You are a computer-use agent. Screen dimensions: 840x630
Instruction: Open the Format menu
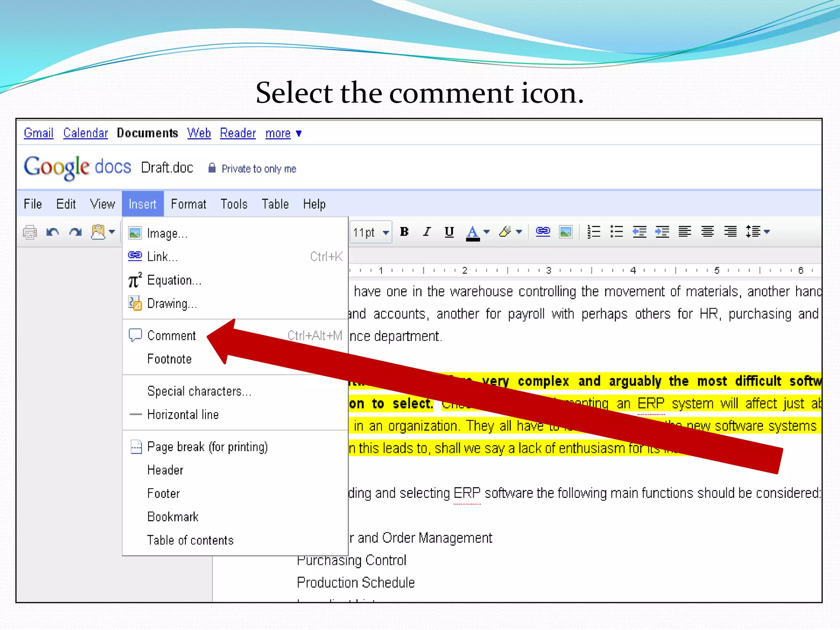[x=188, y=204]
